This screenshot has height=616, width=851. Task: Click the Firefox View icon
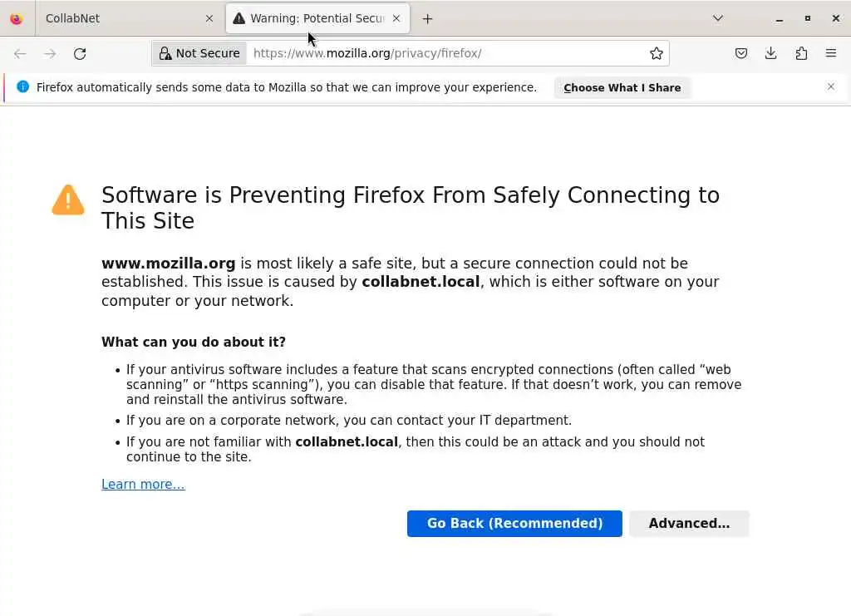pos(16,18)
